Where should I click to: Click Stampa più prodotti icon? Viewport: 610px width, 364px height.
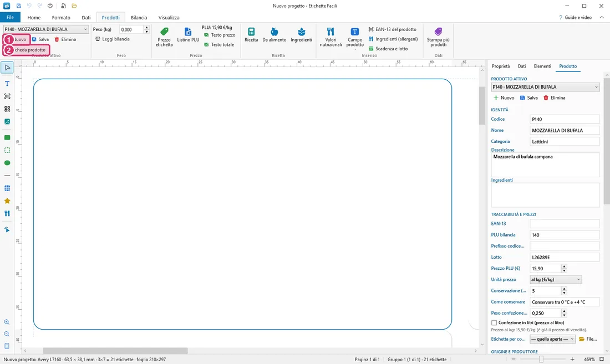click(x=438, y=37)
